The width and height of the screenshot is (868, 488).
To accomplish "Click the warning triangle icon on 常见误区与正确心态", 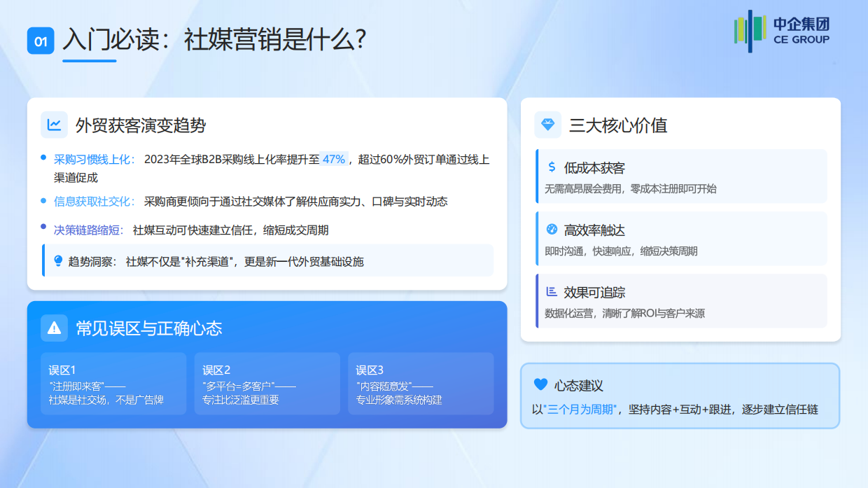I will click(54, 328).
